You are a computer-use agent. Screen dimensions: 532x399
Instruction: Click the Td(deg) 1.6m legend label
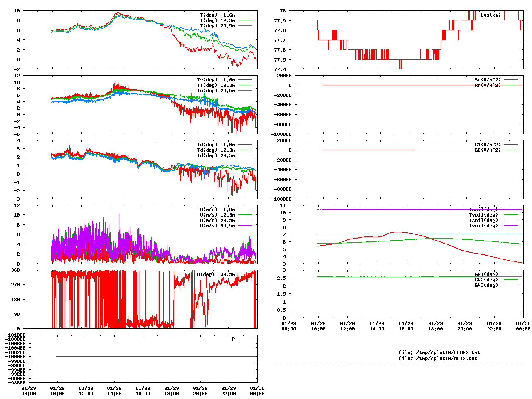click(216, 145)
